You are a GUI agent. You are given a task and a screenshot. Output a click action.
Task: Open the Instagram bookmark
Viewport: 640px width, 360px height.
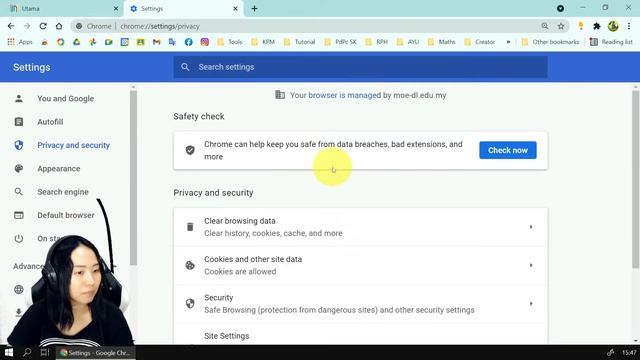point(204,42)
